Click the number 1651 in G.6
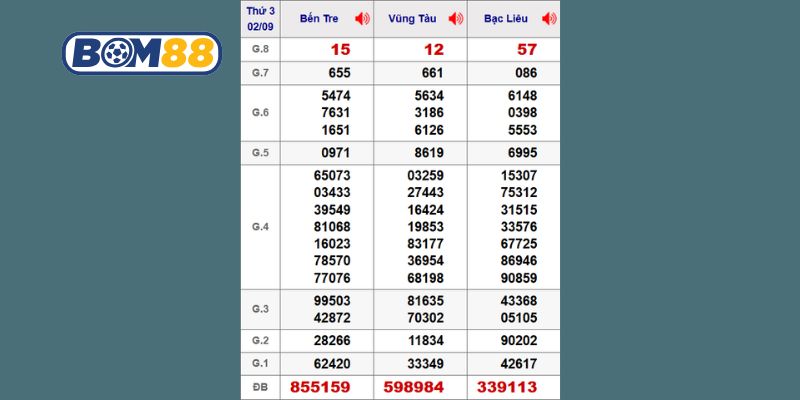The image size is (800, 400). [x=336, y=130]
